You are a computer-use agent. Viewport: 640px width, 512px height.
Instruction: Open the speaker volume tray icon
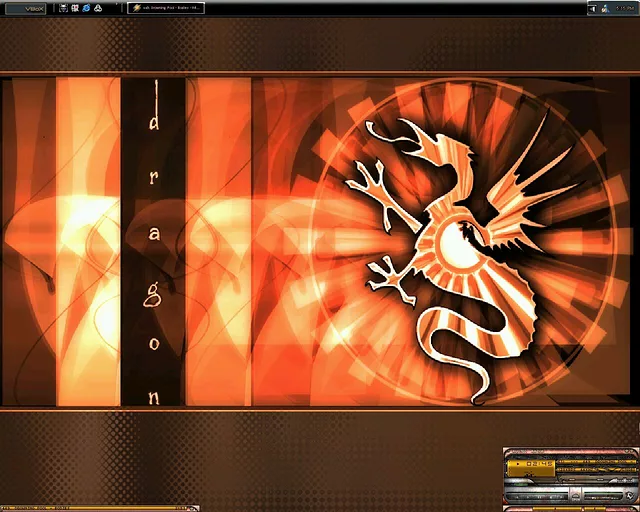[x=593, y=9]
